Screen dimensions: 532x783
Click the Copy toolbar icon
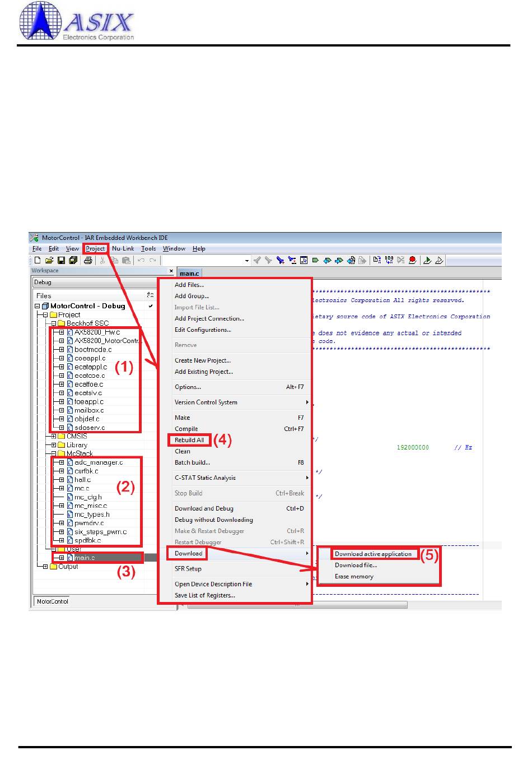click(115, 260)
